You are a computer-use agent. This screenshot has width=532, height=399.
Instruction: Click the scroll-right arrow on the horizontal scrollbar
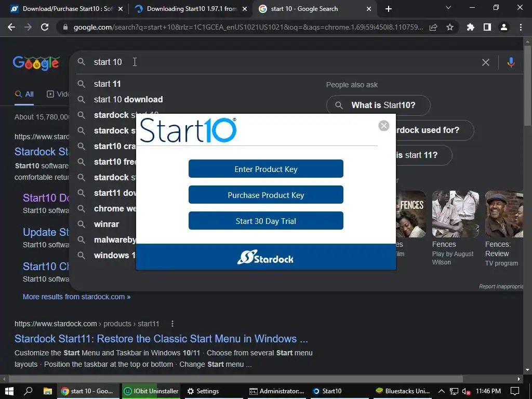(x=519, y=379)
